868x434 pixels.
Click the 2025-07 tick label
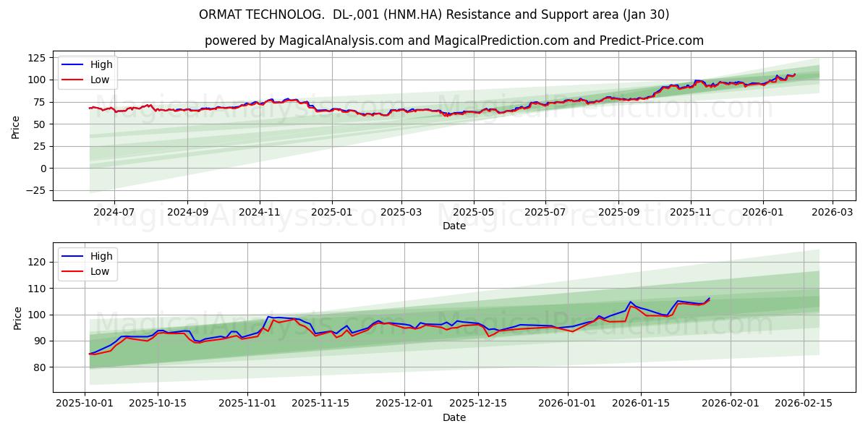coord(545,212)
